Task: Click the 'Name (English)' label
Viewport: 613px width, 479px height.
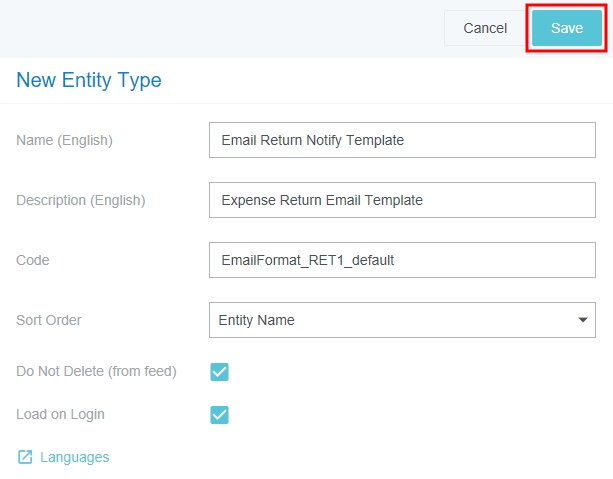Action: pos(64,140)
